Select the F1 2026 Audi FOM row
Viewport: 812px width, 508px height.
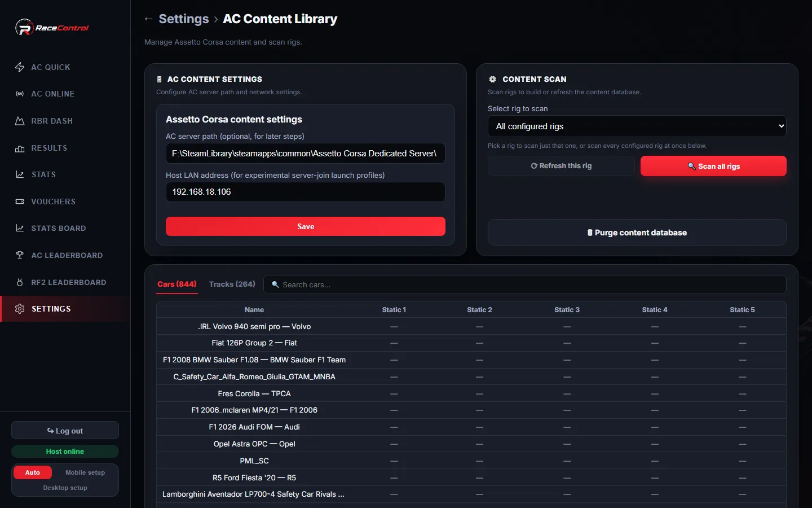tap(471, 427)
